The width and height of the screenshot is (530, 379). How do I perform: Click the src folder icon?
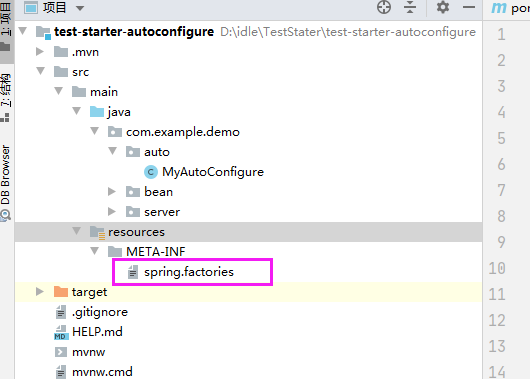point(61,72)
